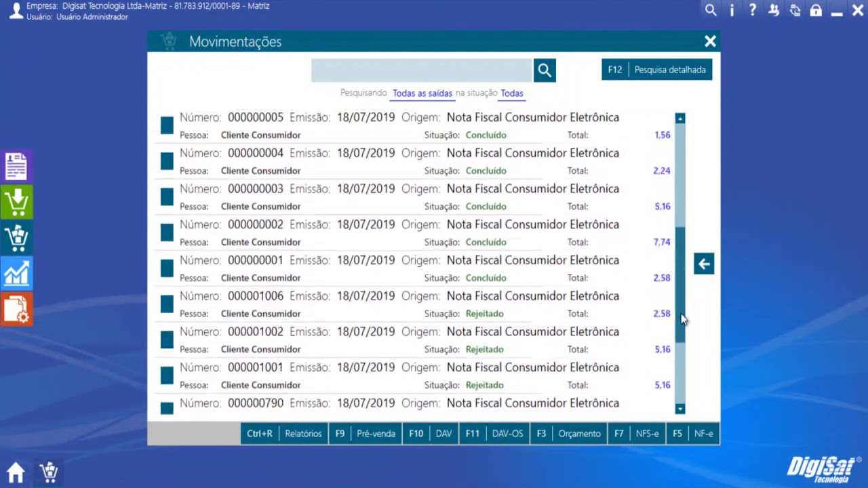This screenshot has width=868, height=488.
Task: Change filter 'Todas as saídas'
Action: click(x=422, y=94)
